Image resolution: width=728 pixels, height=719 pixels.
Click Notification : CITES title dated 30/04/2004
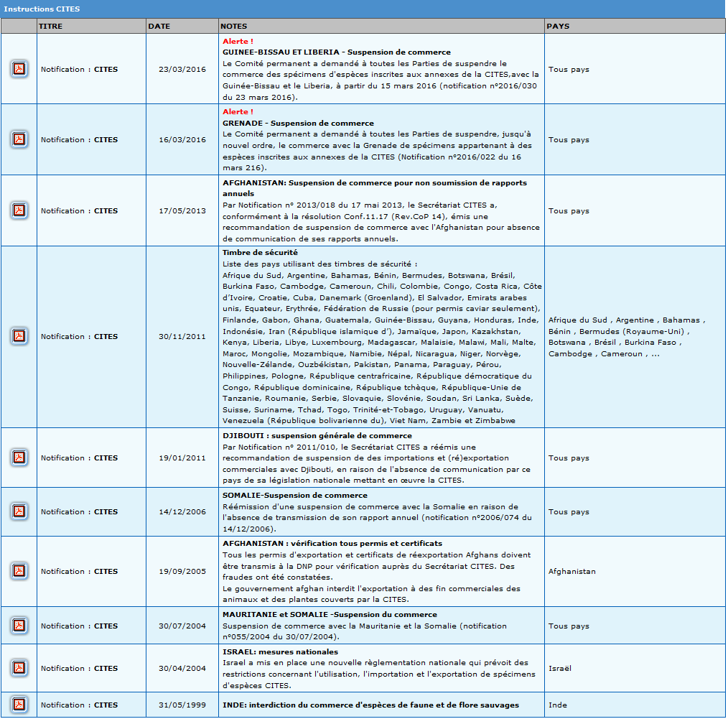[x=80, y=669]
